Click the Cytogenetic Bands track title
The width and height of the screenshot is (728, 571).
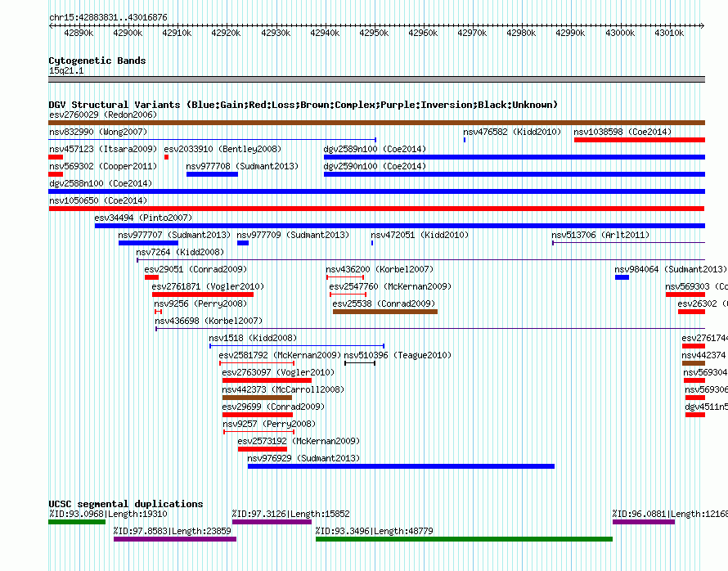click(97, 61)
